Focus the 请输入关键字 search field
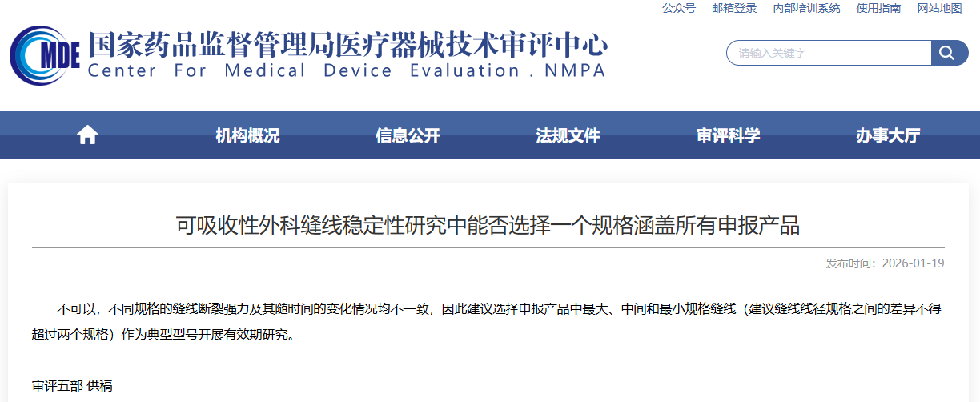 [x=829, y=53]
